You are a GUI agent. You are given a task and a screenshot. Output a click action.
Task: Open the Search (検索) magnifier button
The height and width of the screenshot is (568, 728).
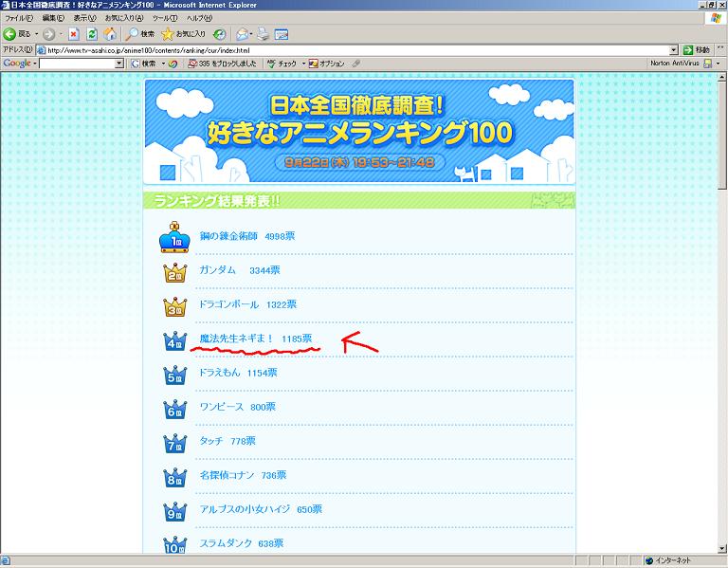[x=140, y=34]
